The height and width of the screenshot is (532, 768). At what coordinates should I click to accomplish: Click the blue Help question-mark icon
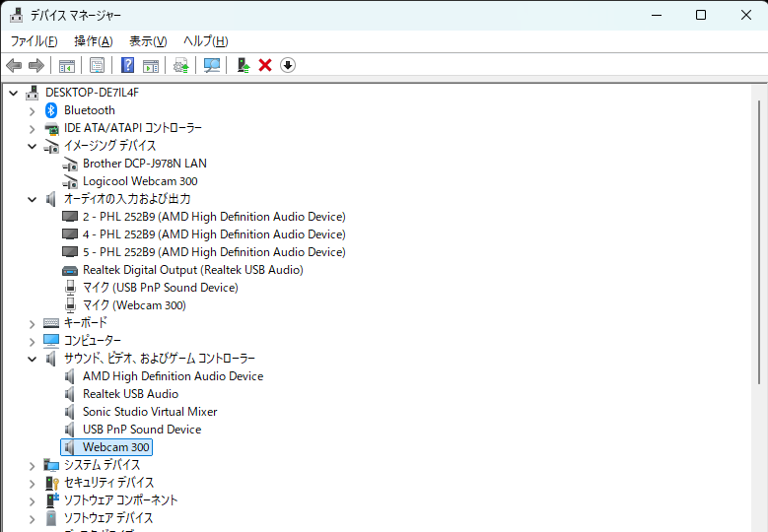tap(127, 65)
